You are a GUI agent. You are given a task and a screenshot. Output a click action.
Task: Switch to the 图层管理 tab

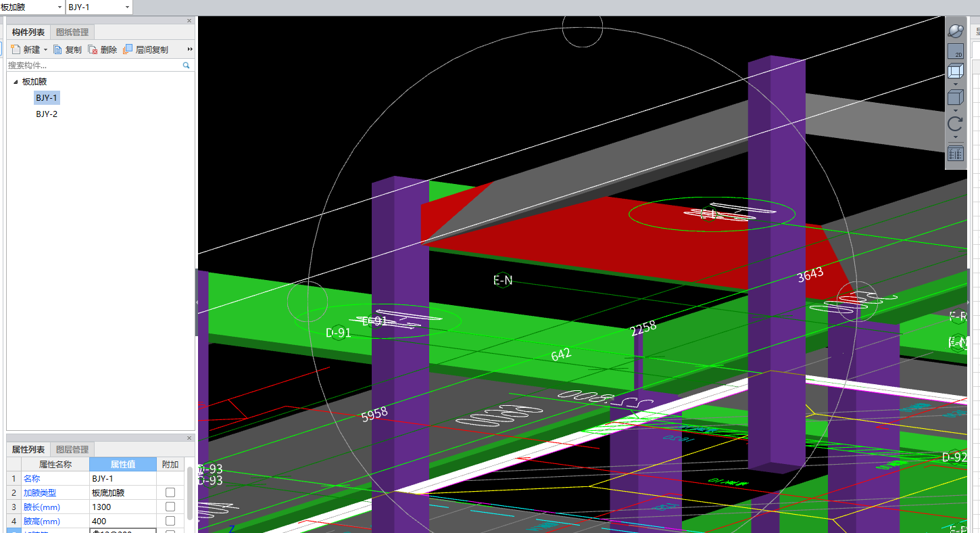tap(72, 449)
